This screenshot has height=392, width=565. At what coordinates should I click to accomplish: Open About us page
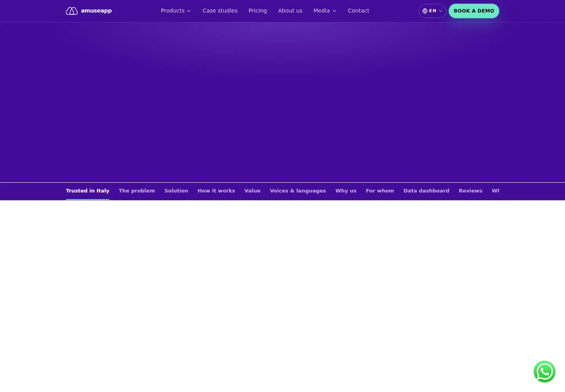point(290,11)
